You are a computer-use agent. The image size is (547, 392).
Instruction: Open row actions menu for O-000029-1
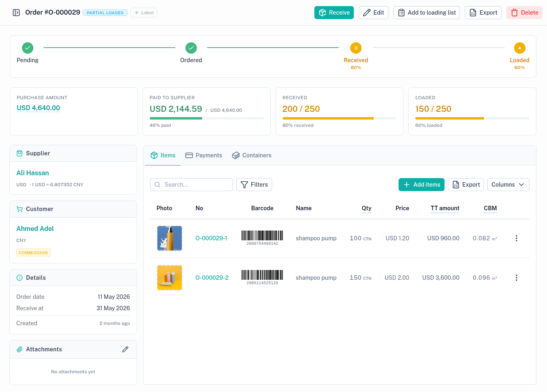516,238
